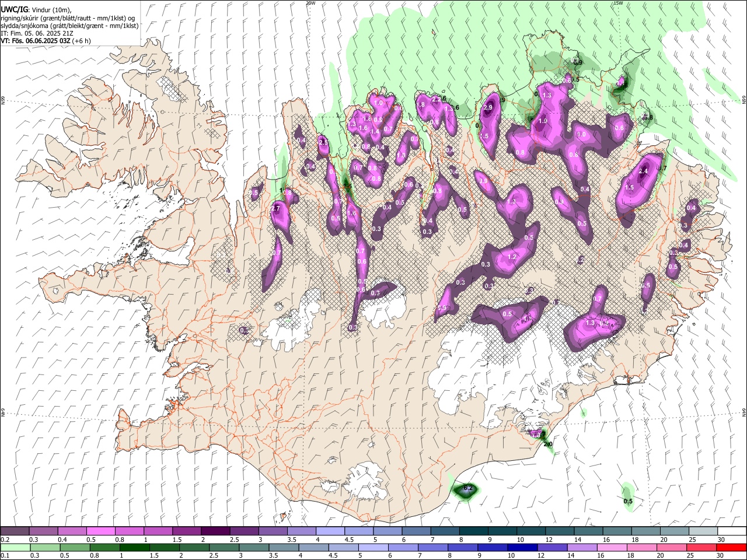The image size is (747, 560).
Task: Click the 25 tick label on the rain scale
Action: pyautogui.click(x=692, y=555)
